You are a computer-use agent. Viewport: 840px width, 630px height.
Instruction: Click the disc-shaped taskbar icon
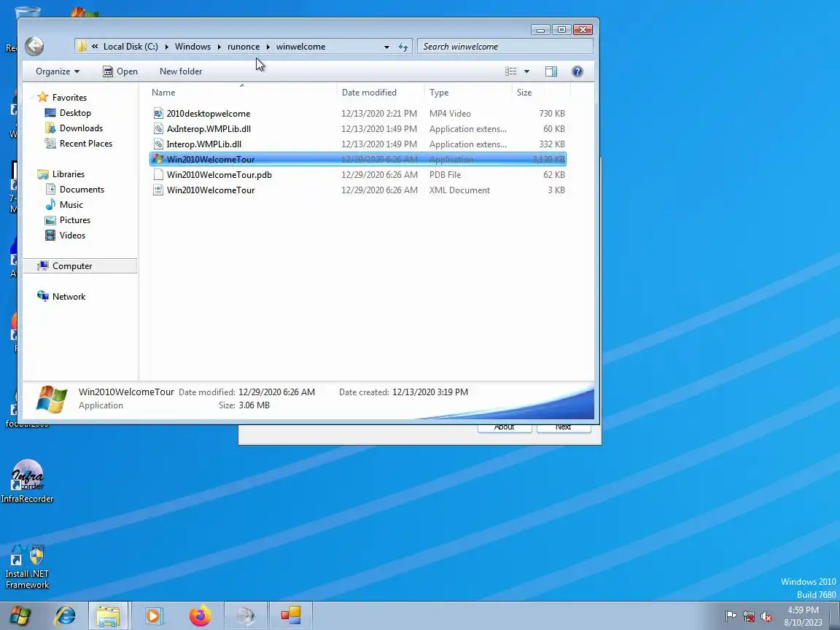point(245,616)
